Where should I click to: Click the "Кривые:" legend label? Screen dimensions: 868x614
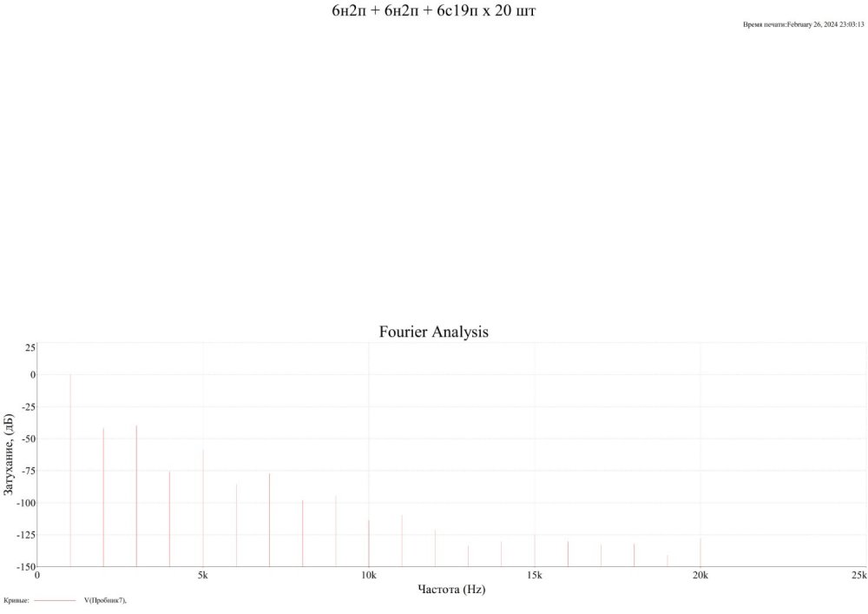pos(16,600)
